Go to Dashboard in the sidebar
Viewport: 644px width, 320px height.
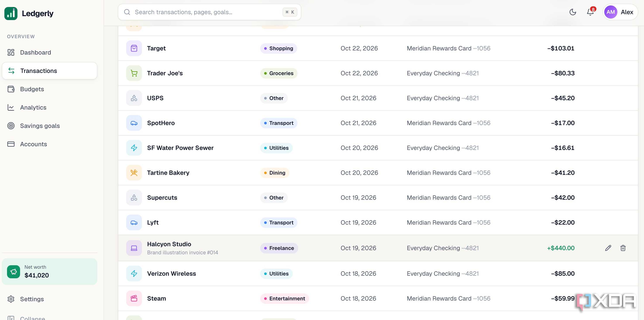[x=50, y=53]
